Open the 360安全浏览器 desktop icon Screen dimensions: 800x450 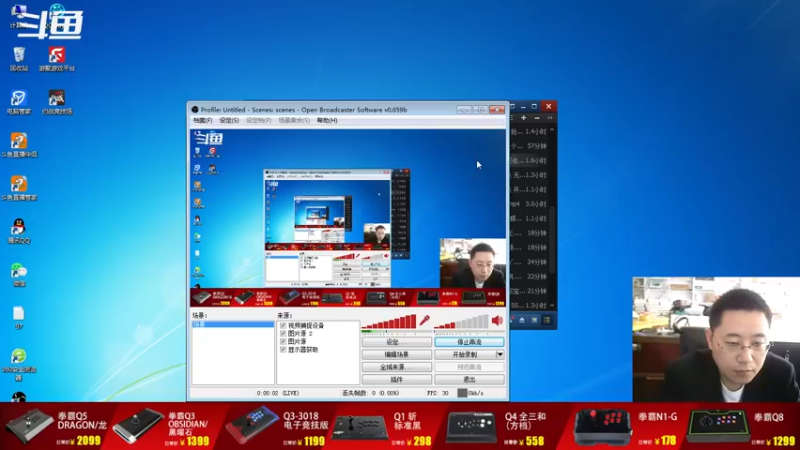[x=19, y=364]
